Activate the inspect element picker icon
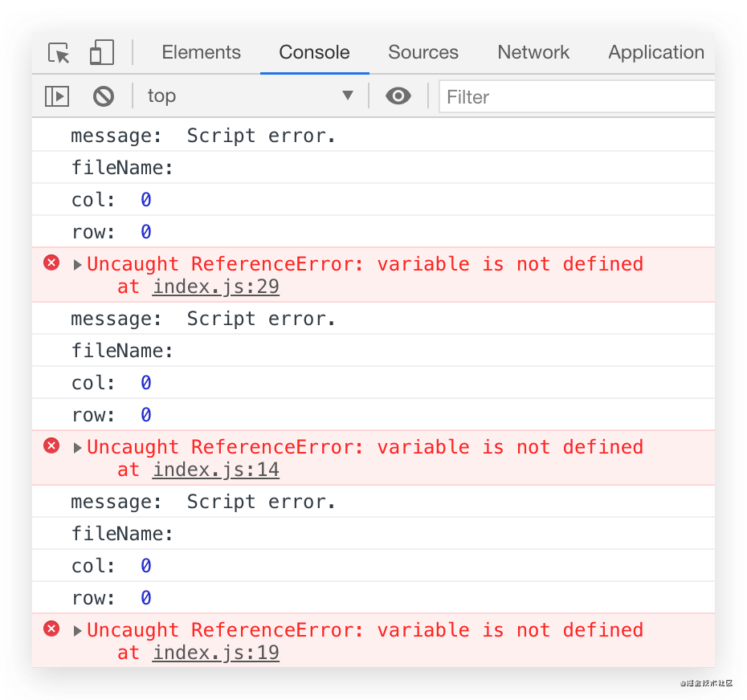The image size is (747, 700). click(x=59, y=53)
